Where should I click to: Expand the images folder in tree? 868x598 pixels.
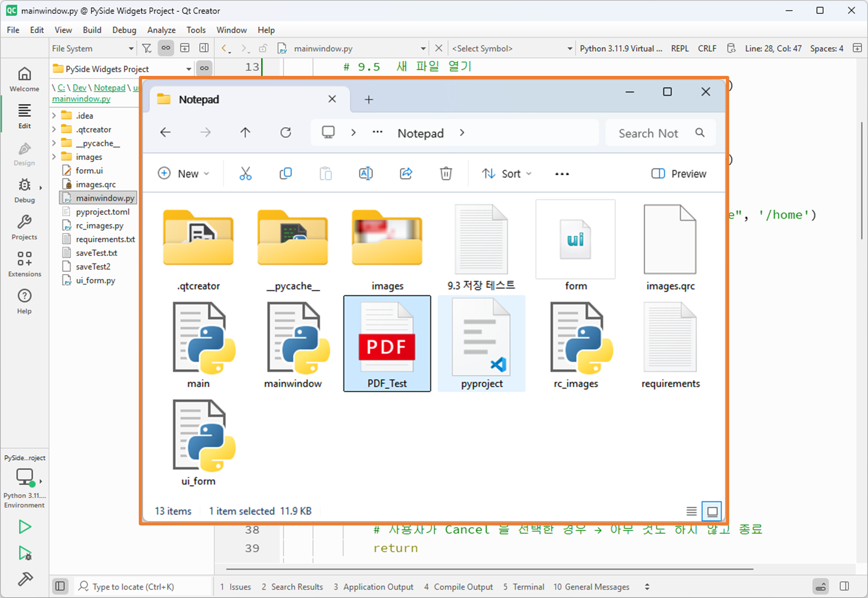pyautogui.click(x=54, y=157)
